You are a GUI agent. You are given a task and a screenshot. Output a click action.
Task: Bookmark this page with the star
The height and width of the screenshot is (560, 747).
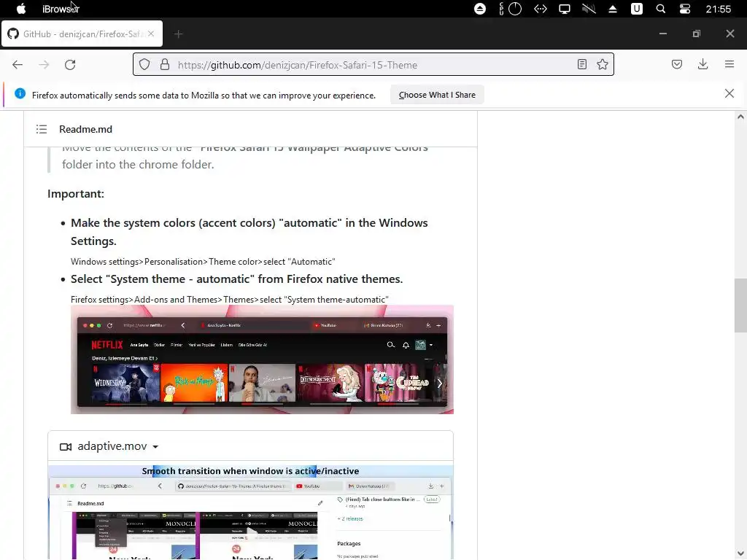[x=602, y=64]
